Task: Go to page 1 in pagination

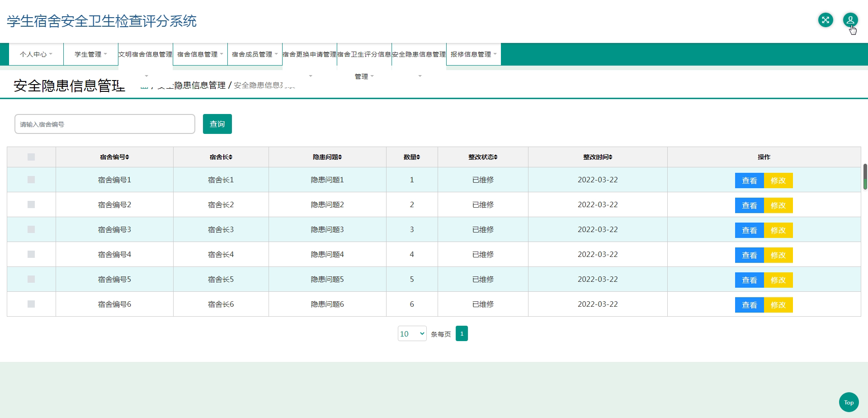Action: pos(462,333)
